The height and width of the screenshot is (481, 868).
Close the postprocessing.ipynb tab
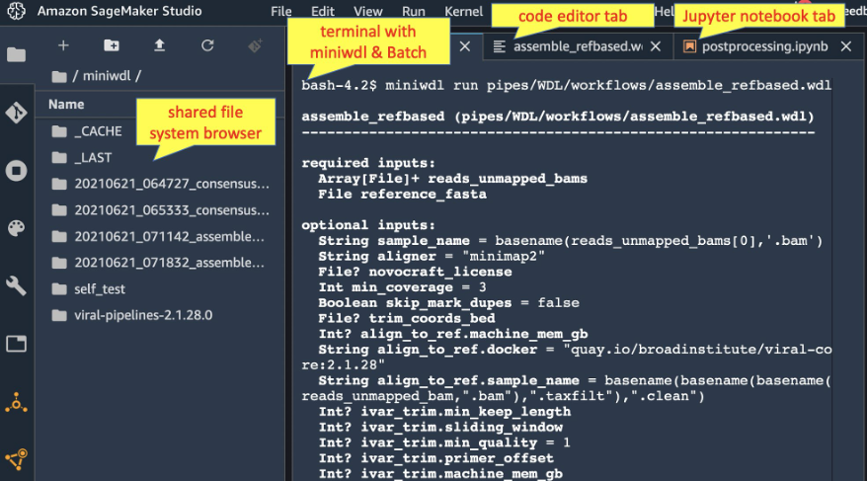point(846,46)
